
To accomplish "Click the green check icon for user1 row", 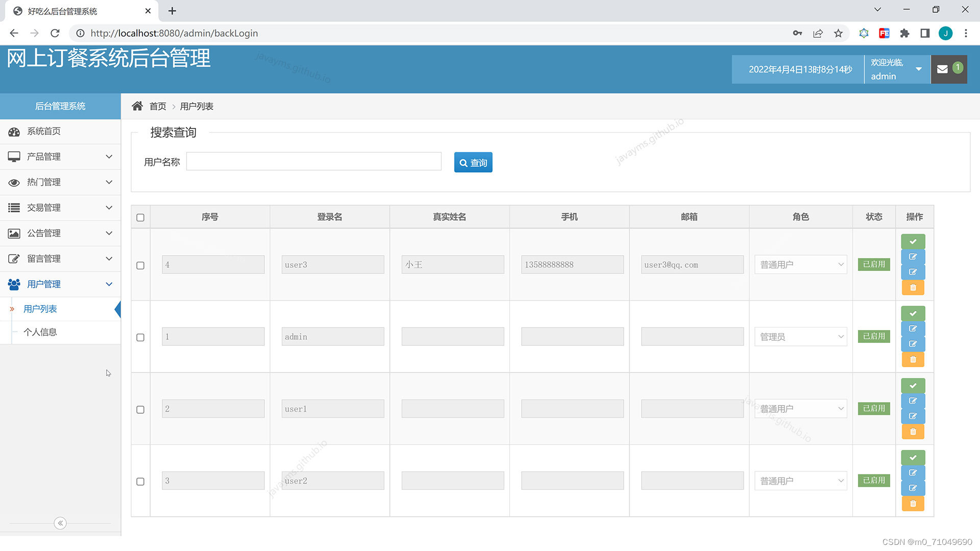I will (913, 386).
